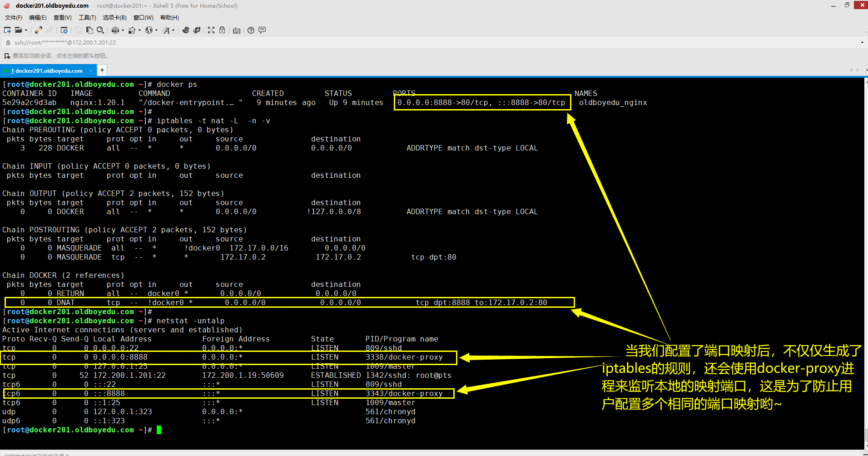Close the docker201.oldboyedu.com tab

pos(90,70)
